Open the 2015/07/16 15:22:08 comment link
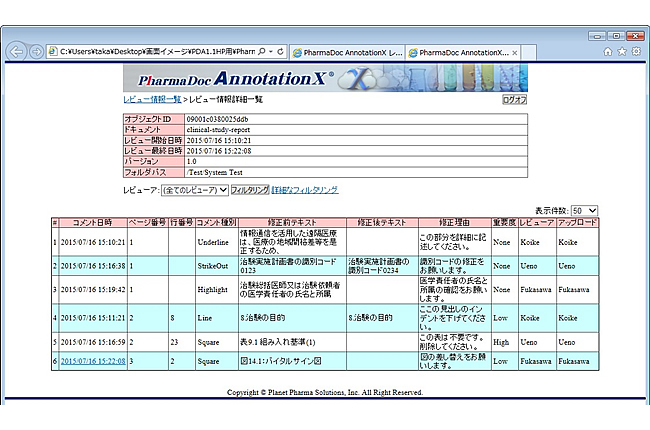 [x=93, y=361]
